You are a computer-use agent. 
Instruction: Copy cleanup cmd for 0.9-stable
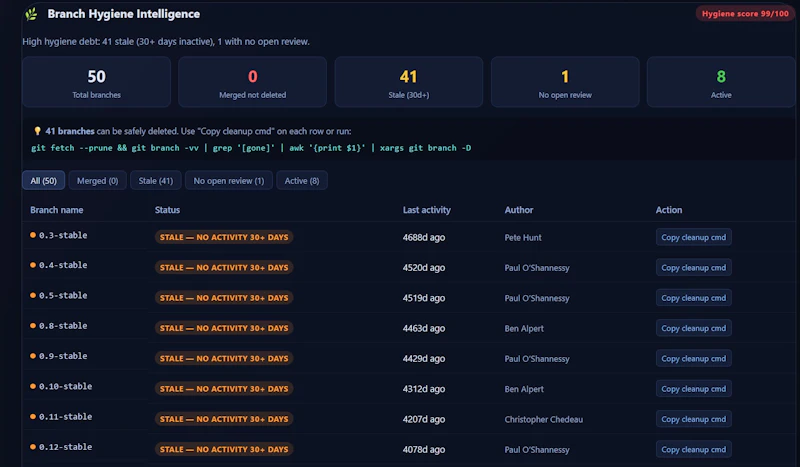(x=693, y=359)
